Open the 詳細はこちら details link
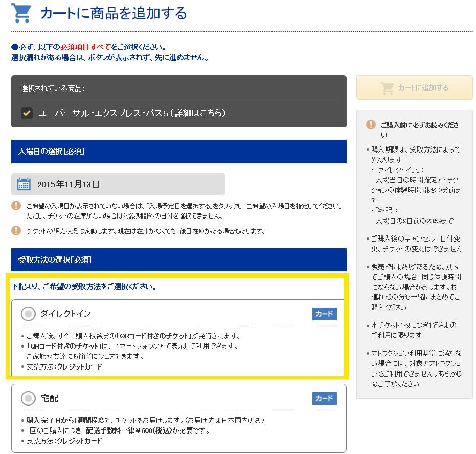The width and height of the screenshot is (476, 454). [x=198, y=113]
